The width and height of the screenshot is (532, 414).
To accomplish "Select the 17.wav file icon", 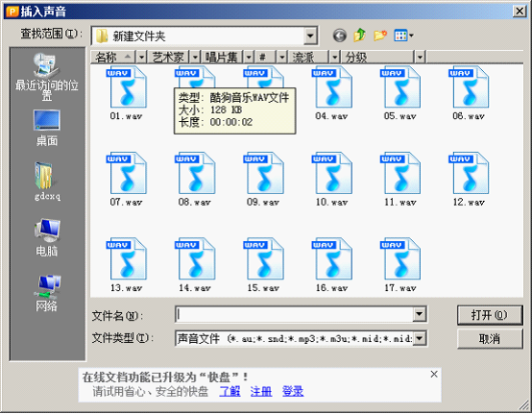I will [x=400, y=259].
